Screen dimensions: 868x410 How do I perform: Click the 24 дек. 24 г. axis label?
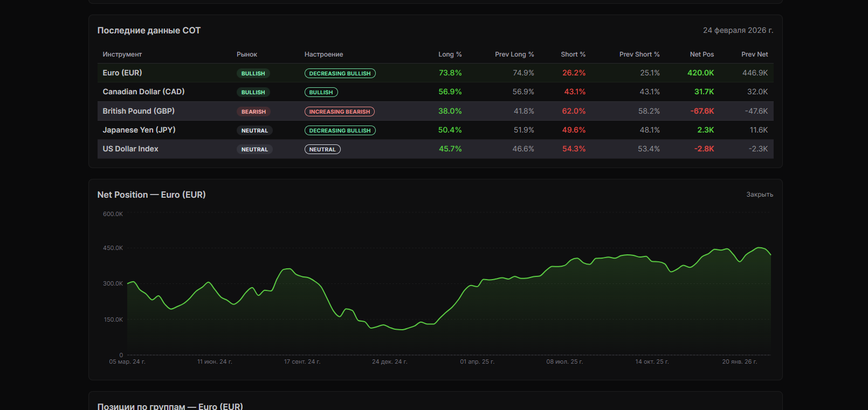tap(390, 362)
